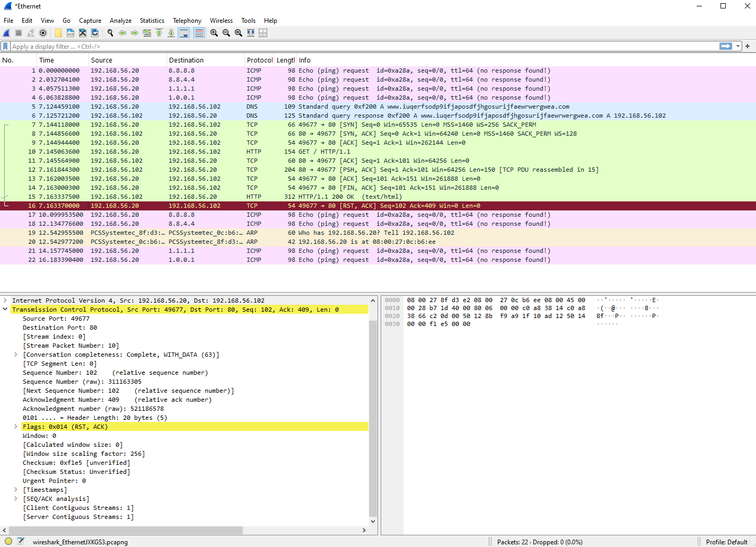Zoom out main window text

pos(226,33)
